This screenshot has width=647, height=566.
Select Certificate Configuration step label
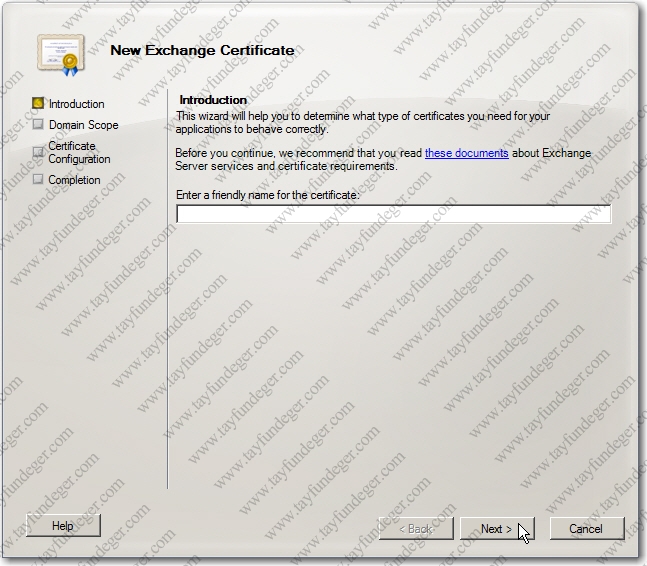(x=79, y=153)
